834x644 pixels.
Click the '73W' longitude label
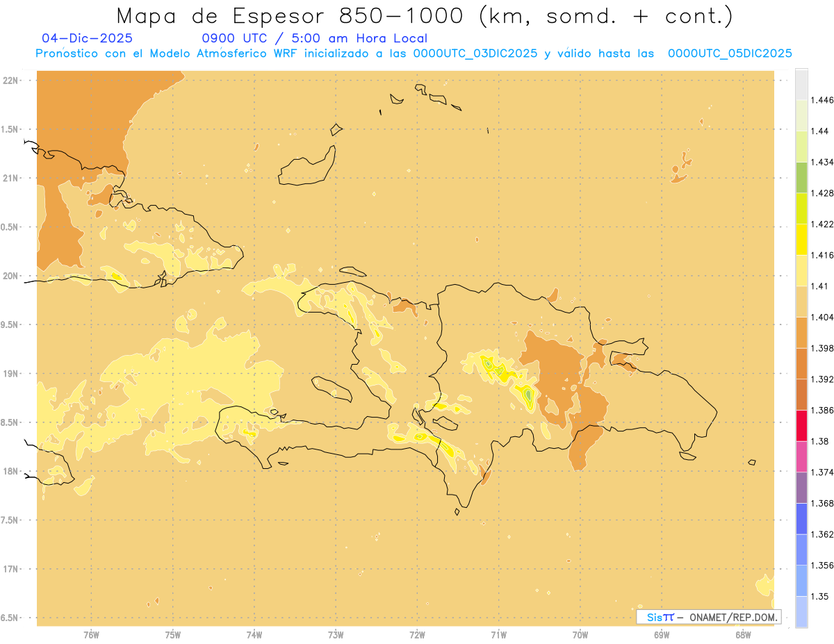(336, 635)
